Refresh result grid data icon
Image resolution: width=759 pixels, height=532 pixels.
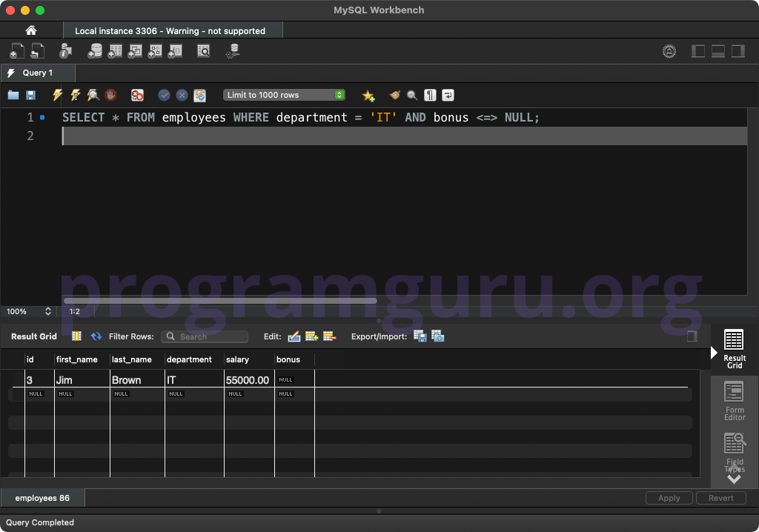click(x=96, y=336)
